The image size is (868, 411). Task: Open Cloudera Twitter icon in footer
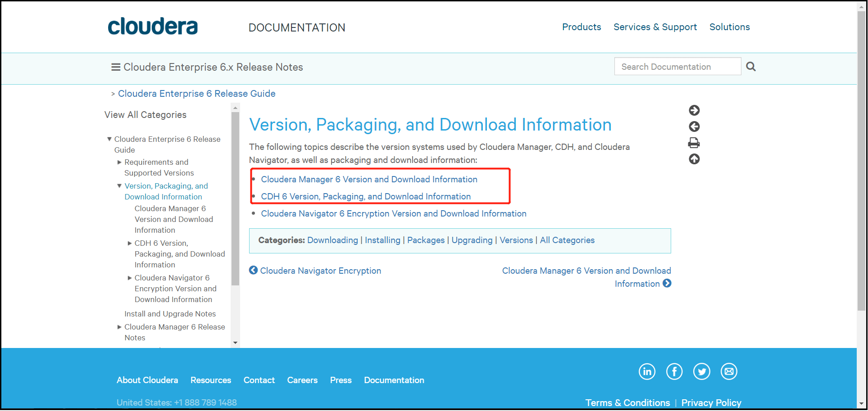(702, 371)
